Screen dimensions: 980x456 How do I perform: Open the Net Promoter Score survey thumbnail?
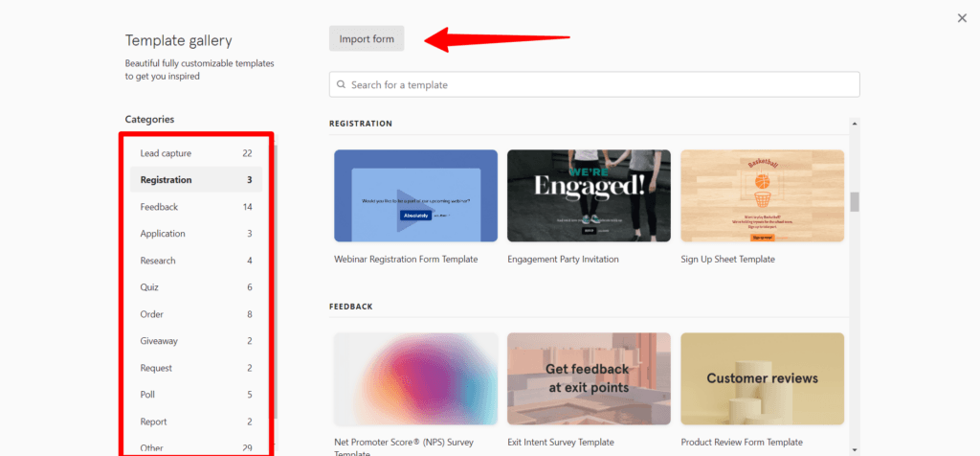[x=415, y=378]
